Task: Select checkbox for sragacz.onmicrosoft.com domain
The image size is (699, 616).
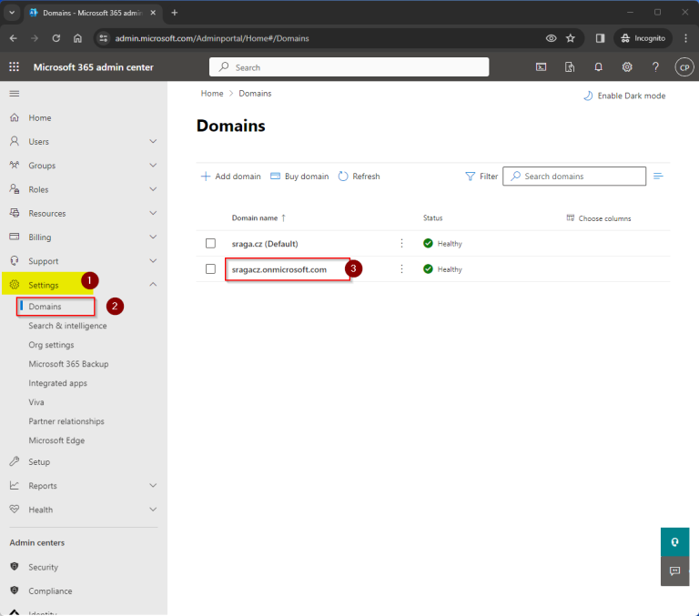Action: point(210,269)
